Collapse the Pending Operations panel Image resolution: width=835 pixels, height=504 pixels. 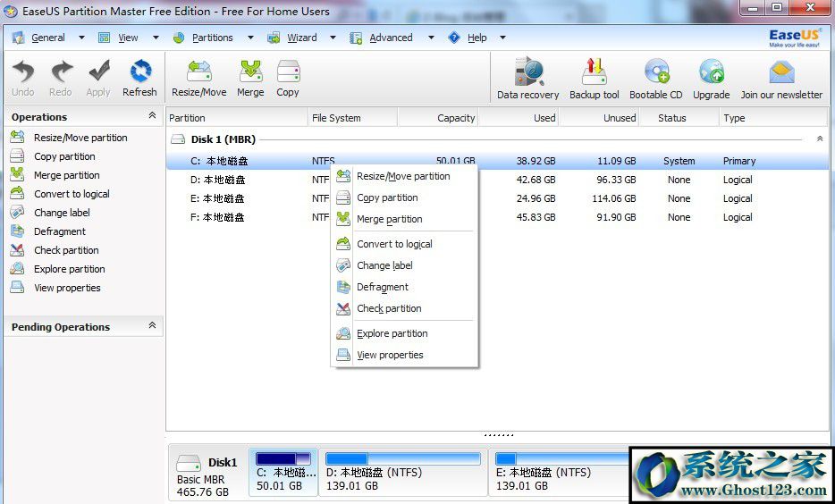point(152,325)
